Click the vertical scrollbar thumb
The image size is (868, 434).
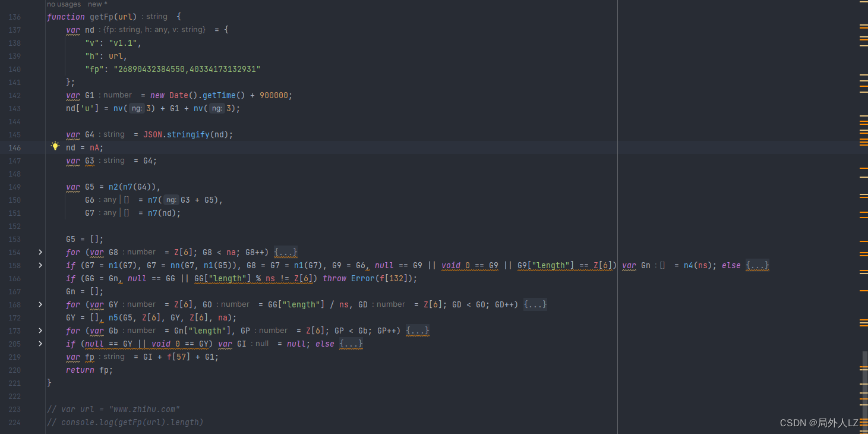[x=864, y=392]
